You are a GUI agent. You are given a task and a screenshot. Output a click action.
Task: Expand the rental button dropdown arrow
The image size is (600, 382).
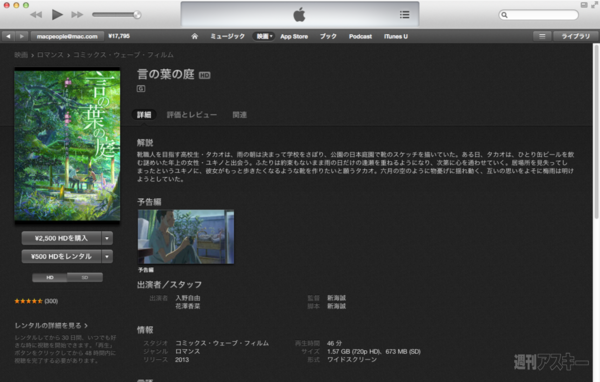pos(107,256)
